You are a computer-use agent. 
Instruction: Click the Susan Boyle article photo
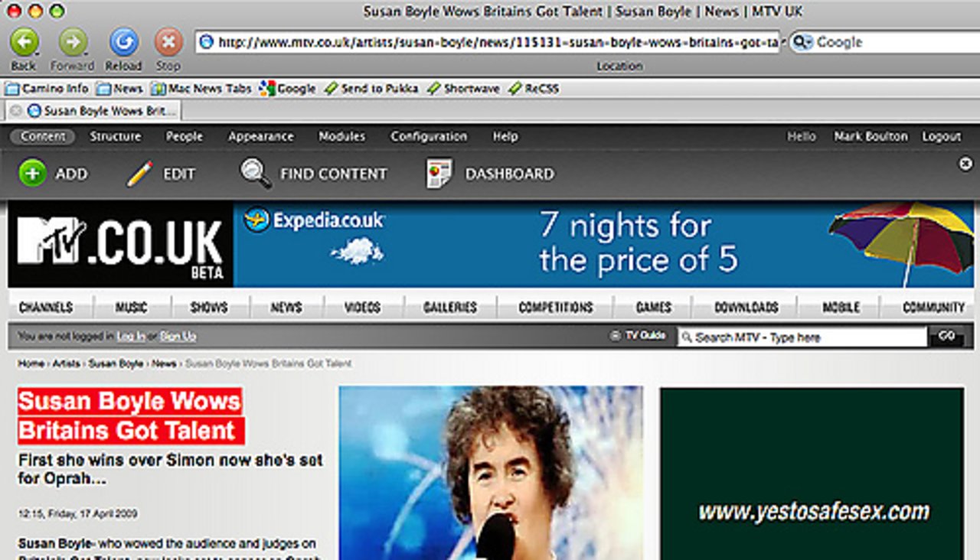tap(491, 473)
